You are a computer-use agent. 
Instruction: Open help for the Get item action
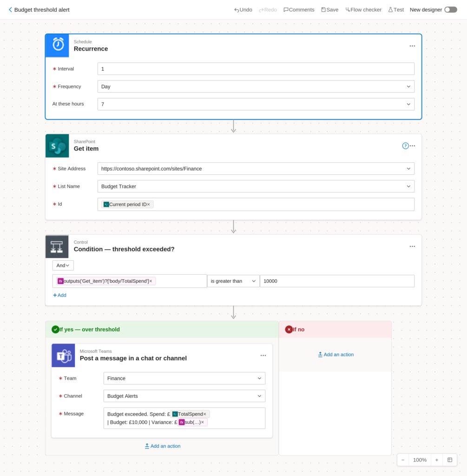click(x=405, y=145)
